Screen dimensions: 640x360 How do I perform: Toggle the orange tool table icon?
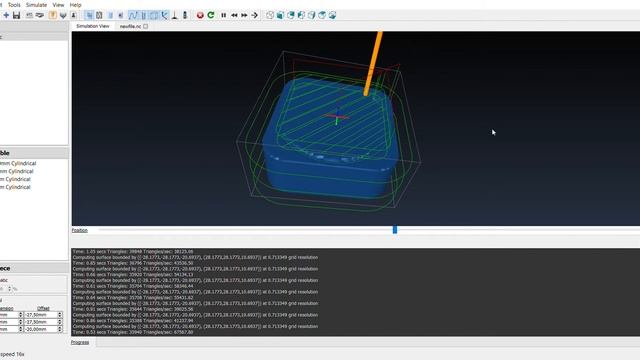53,15
